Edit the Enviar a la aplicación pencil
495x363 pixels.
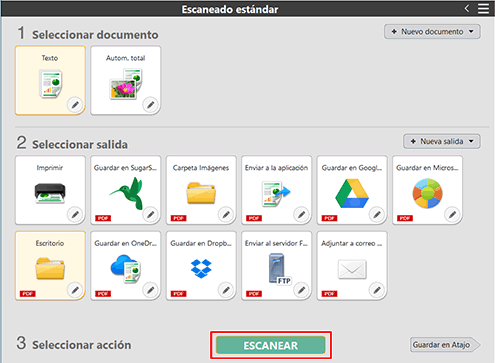[301, 215]
